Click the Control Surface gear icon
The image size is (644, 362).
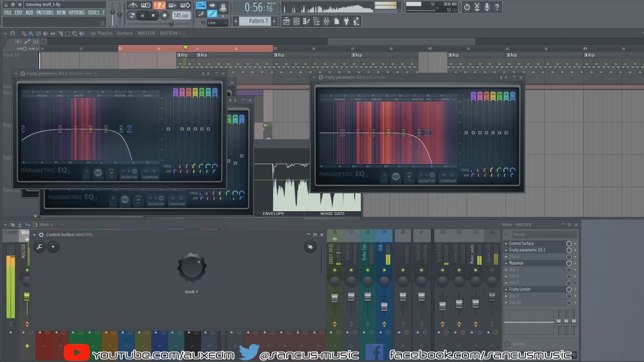(41, 235)
